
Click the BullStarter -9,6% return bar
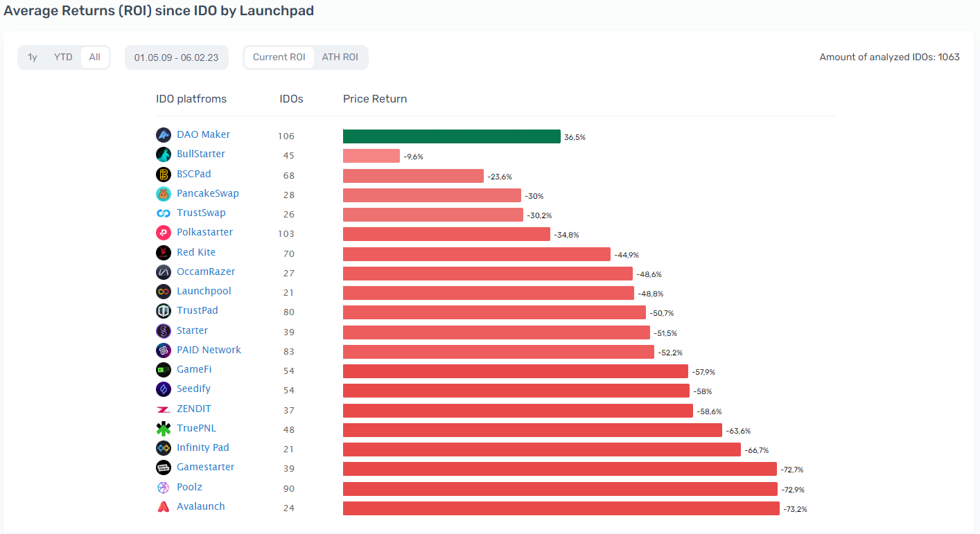click(371, 156)
